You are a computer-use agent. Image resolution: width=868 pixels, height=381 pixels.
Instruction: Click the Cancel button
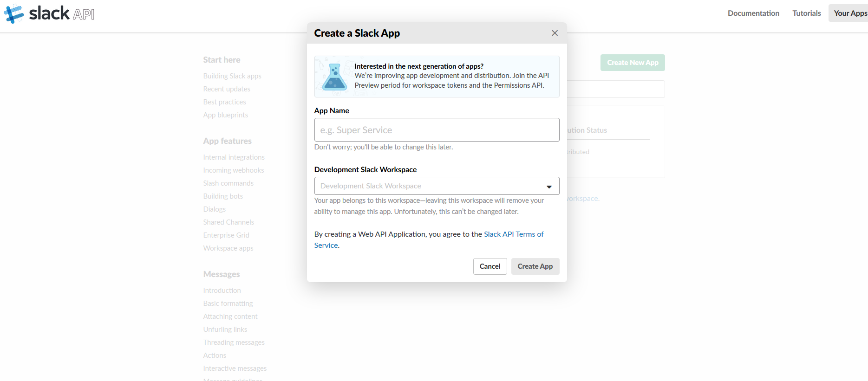pos(490,266)
